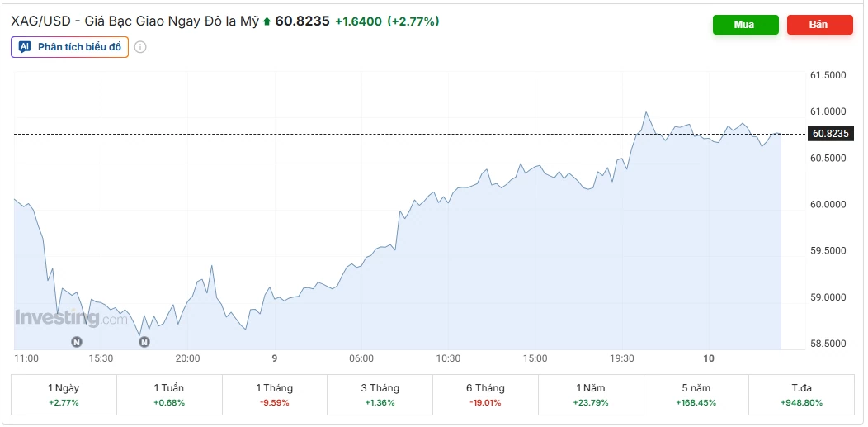The width and height of the screenshot is (868, 427).
Task: Switch to the 3 Tháng range
Action: click(x=380, y=395)
